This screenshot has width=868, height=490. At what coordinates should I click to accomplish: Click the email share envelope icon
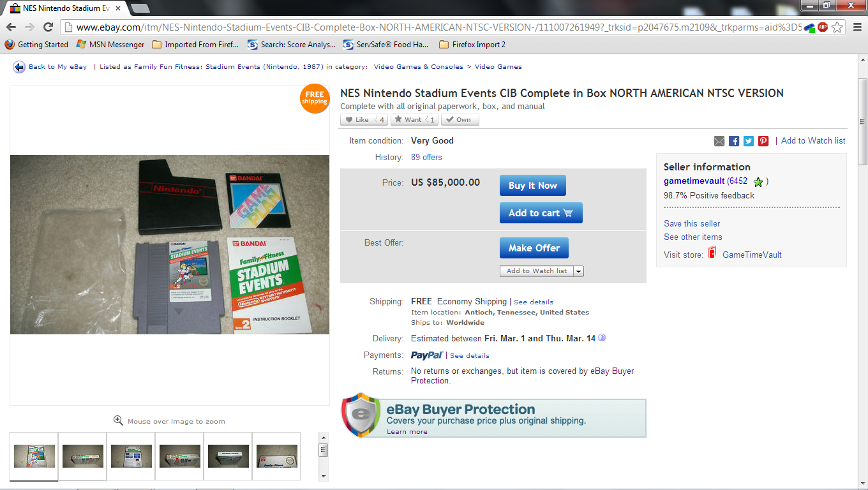pos(719,141)
